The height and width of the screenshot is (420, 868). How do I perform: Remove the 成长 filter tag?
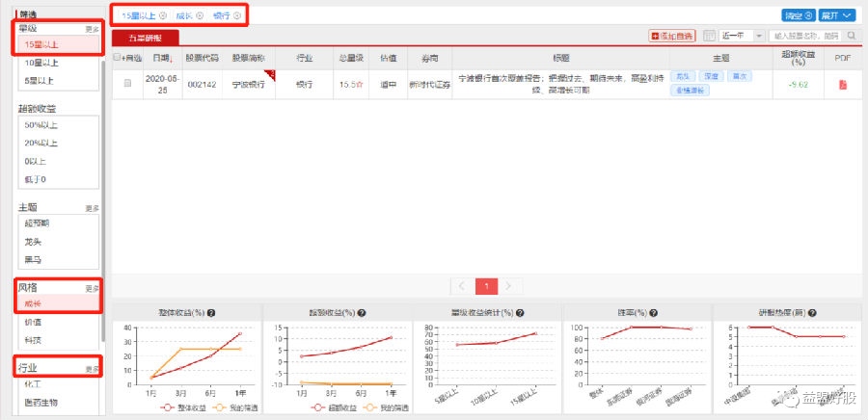coord(200,15)
